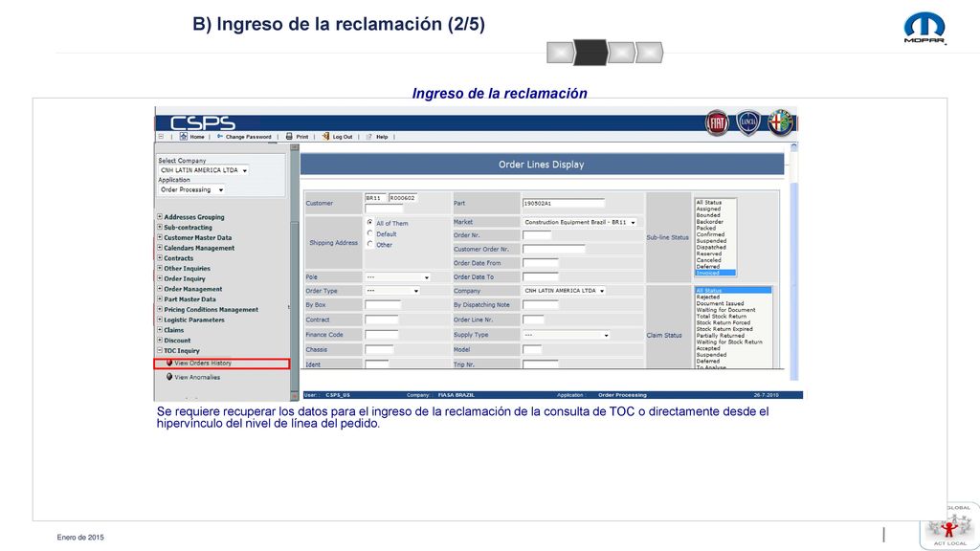Viewport: 980px width, 551px height.
Task: Expand the Pricing Conditions Management node
Action: 160,309
